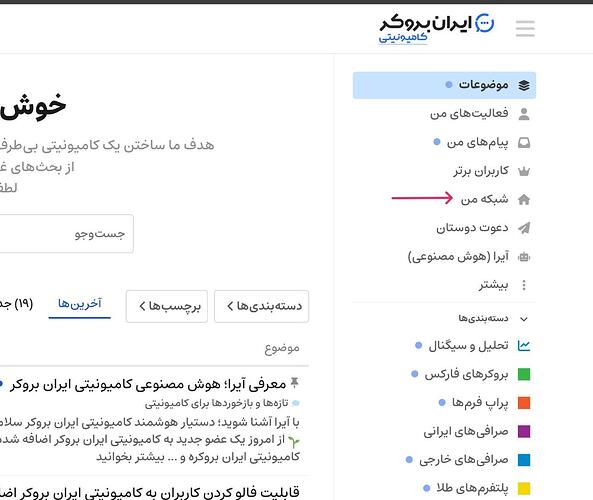
Task: Open category tag تازه‌ها و بازخوردها برای کامیونیتی
Action: 216,404
